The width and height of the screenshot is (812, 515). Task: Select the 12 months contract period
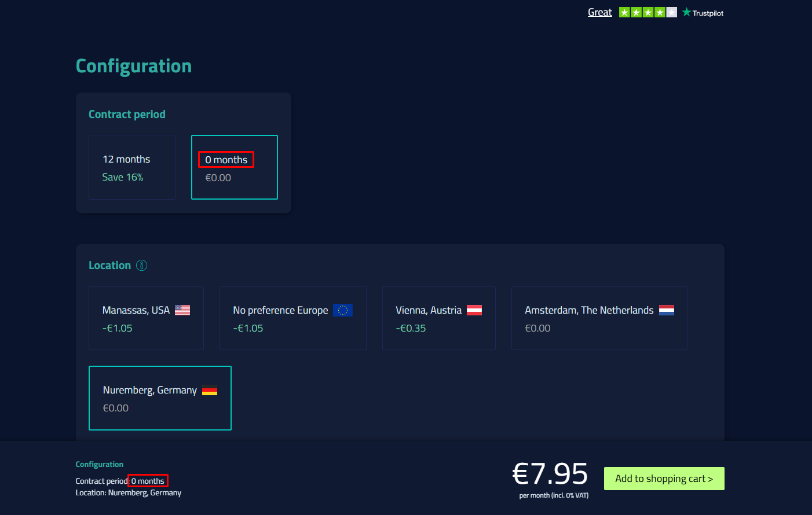[x=132, y=167]
